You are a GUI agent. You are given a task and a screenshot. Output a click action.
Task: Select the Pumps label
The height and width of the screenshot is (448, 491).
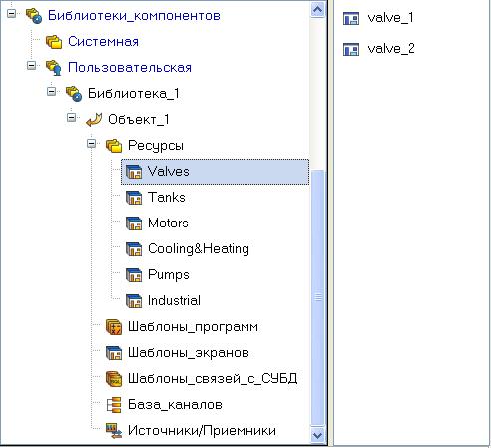(169, 275)
